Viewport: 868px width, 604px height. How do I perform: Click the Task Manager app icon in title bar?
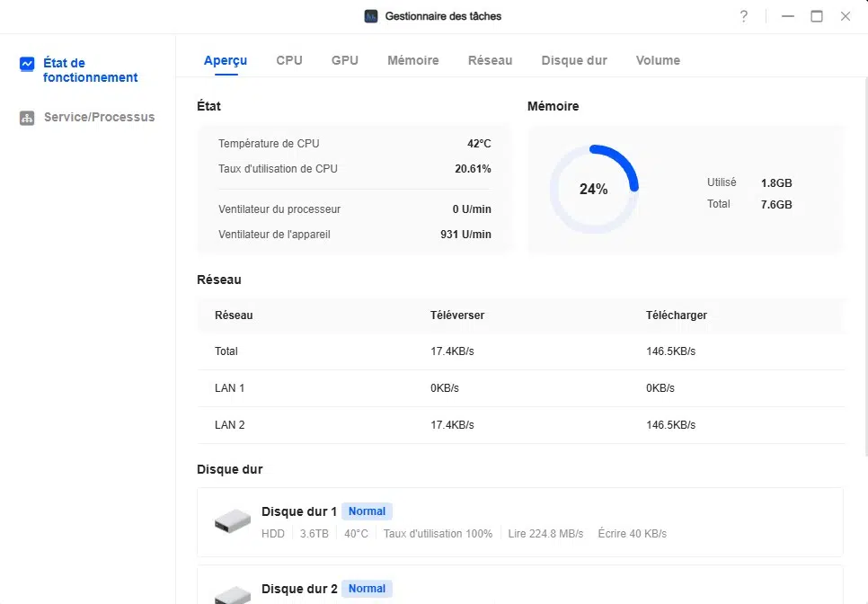pyautogui.click(x=371, y=16)
